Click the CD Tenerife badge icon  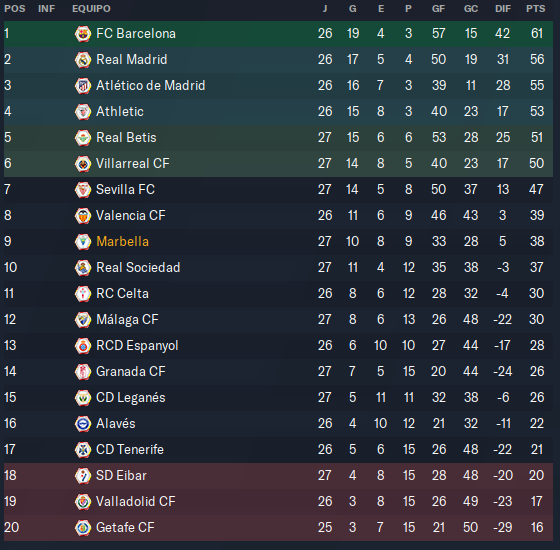(83, 450)
